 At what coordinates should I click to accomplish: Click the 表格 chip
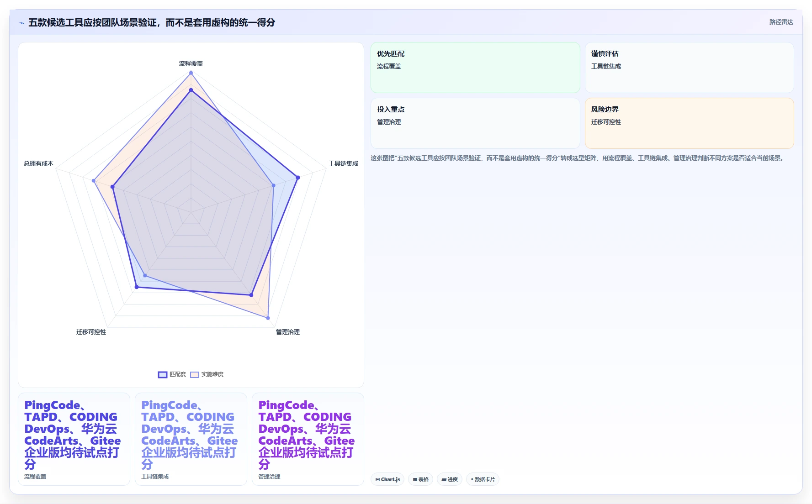[x=421, y=479]
